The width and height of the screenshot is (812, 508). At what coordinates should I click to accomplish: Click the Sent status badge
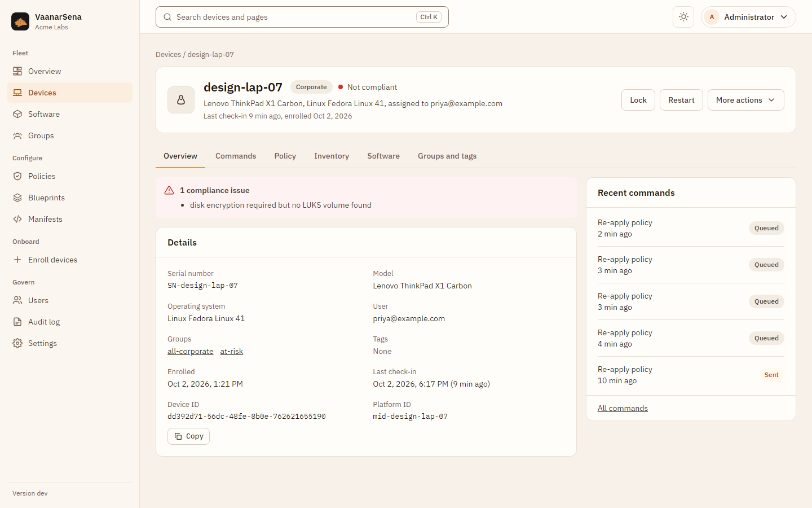coord(771,375)
